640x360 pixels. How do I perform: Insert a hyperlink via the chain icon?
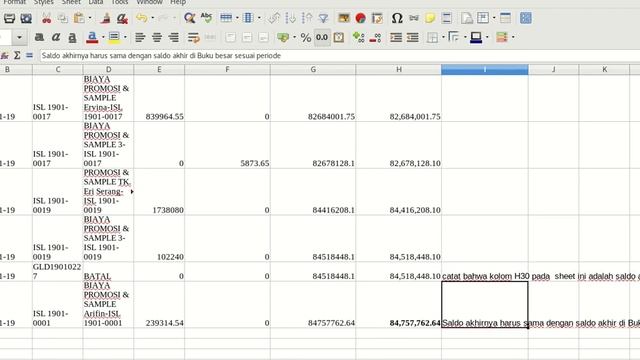point(414,18)
